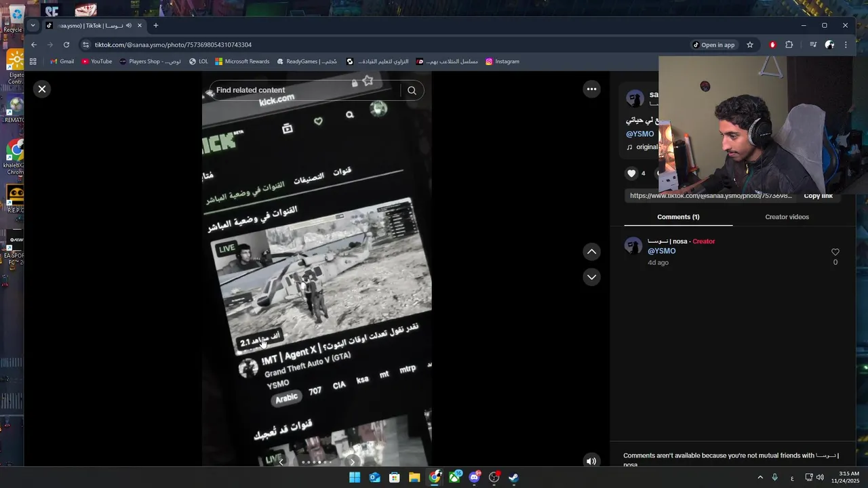
Task: View site information icon in the address bar
Action: coord(85,45)
